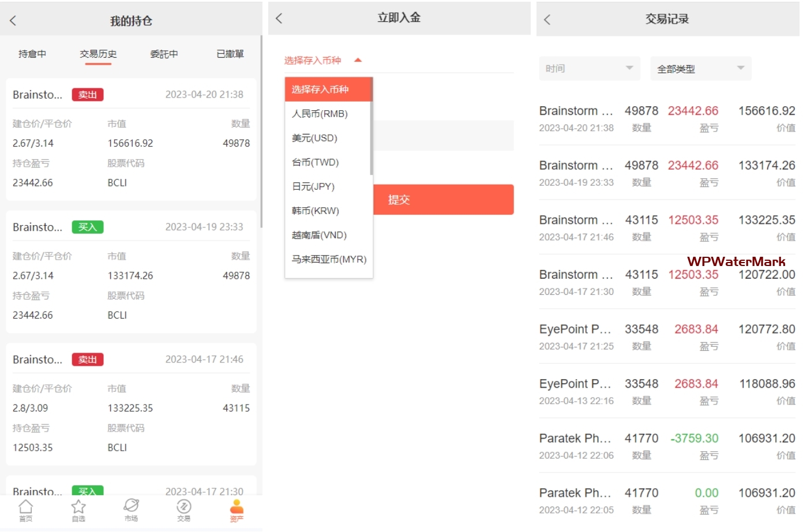The image size is (803, 532).
Task: Select 人民币(RMB) as deposit currency
Action: point(320,114)
